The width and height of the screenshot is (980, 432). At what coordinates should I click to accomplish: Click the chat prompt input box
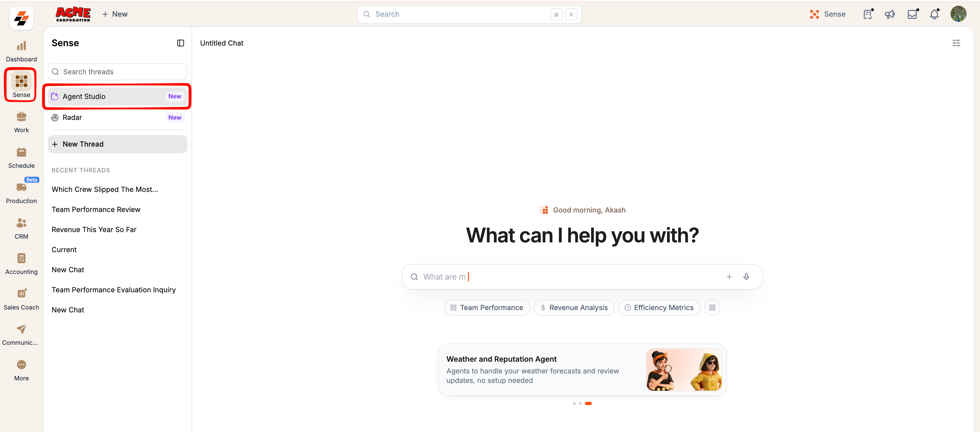point(582,277)
